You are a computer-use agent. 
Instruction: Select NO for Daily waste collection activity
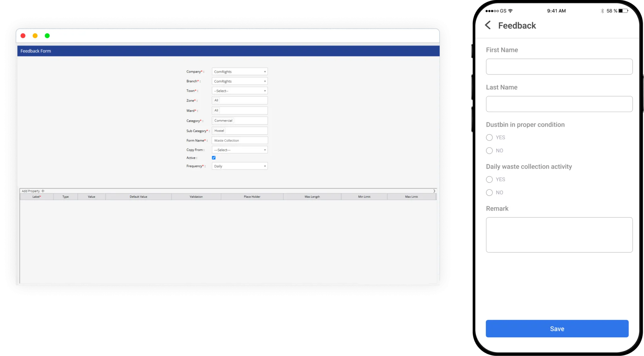pyautogui.click(x=489, y=193)
